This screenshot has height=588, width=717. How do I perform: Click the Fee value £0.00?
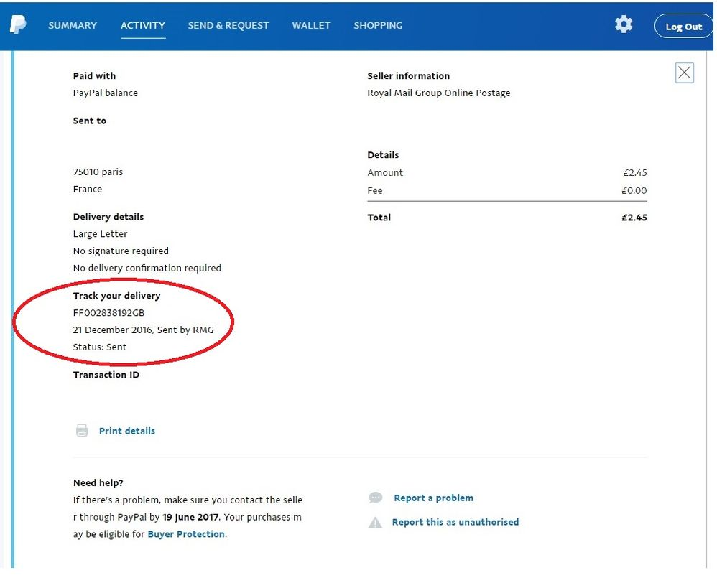click(x=634, y=190)
